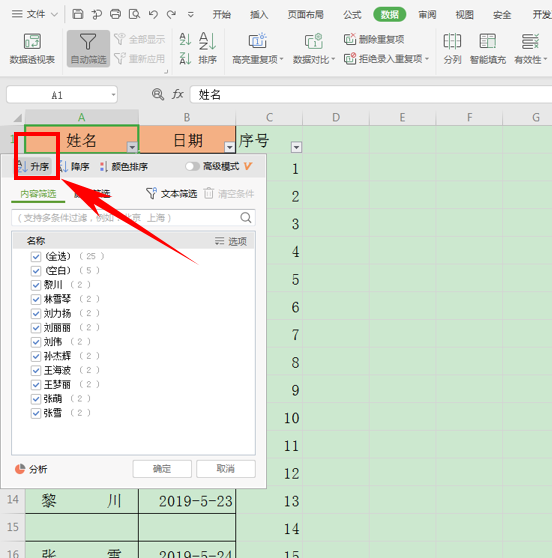Uncheck the (空白) blanks checkbox
Screen dimensions: 552x558
point(36,270)
